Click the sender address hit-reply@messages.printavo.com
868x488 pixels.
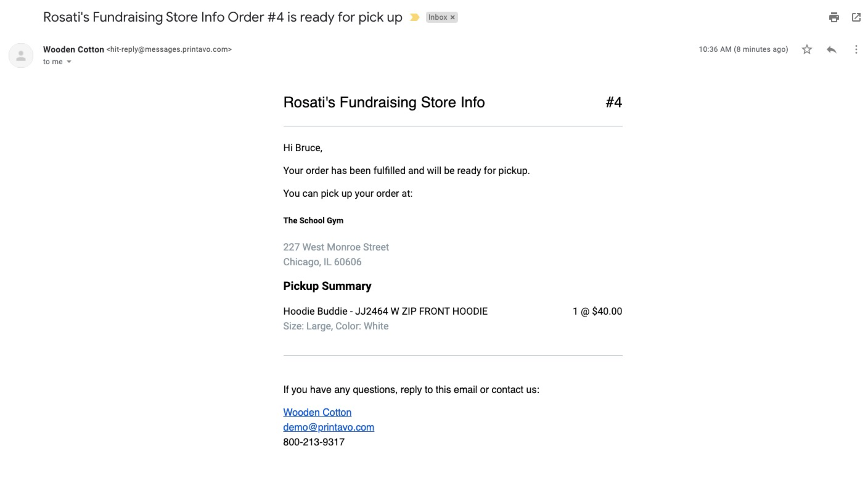pos(169,49)
